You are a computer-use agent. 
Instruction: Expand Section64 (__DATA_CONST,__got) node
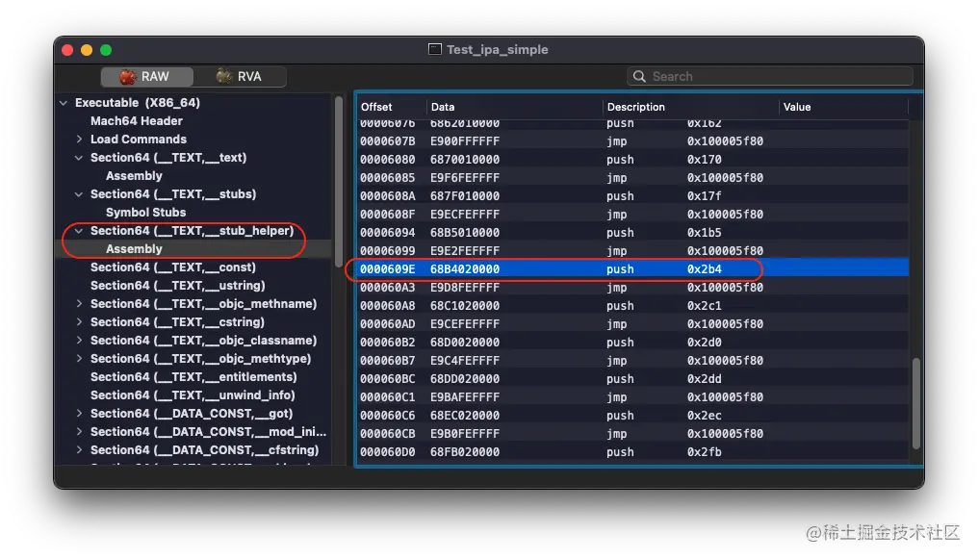point(79,414)
